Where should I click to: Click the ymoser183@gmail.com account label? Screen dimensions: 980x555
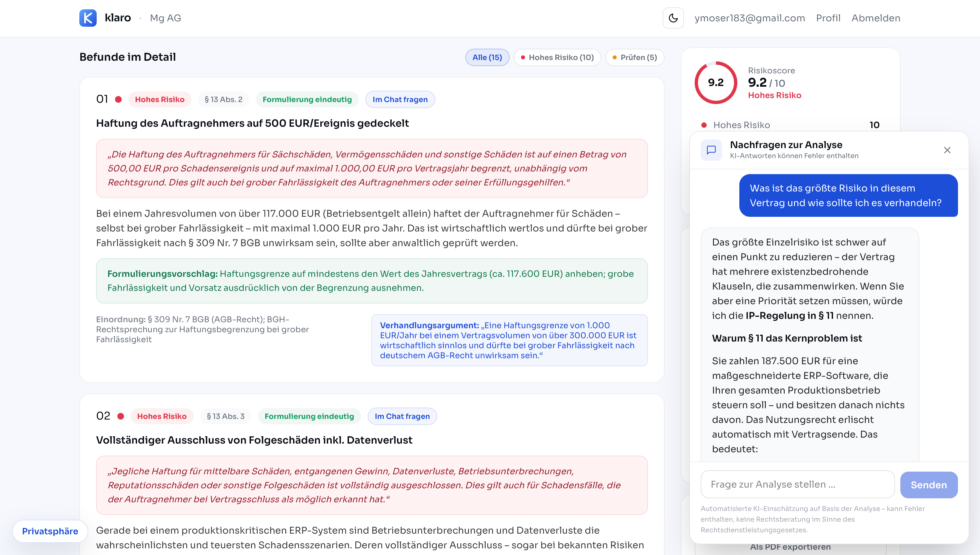[x=750, y=18]
